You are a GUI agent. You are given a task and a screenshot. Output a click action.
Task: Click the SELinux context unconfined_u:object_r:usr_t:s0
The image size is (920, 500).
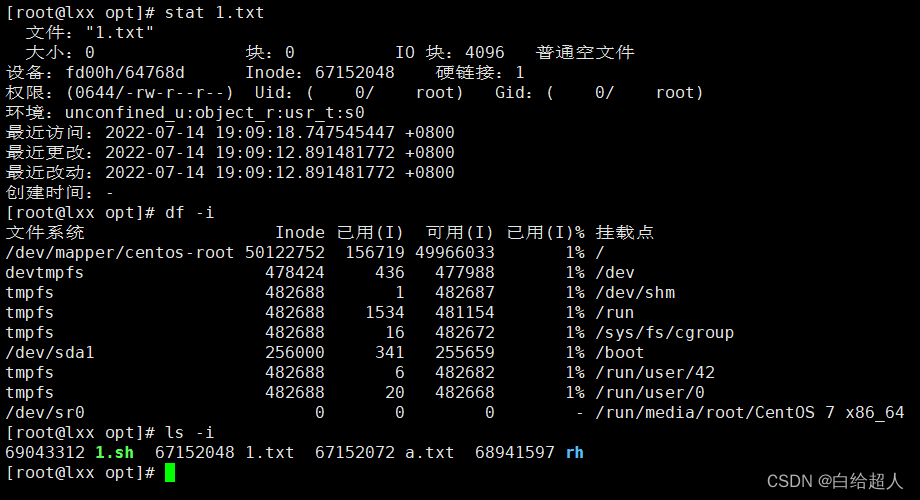point(215,112)
